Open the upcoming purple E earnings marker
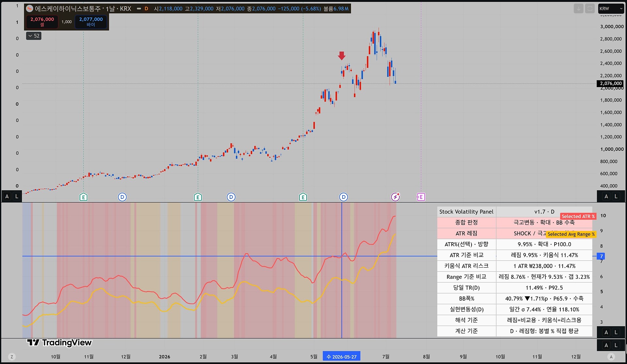Screen dimensions: 627x364 coord(421,197)
